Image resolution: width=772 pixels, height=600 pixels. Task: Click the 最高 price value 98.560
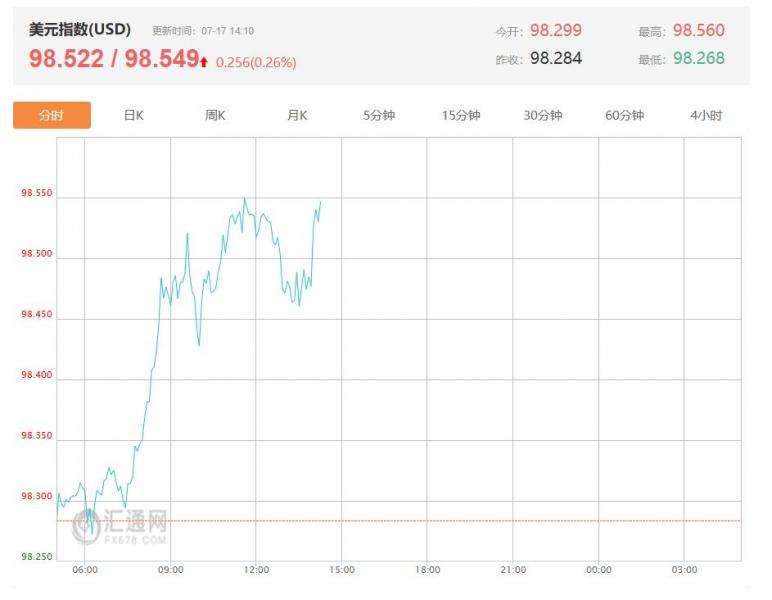pos(699,31)
